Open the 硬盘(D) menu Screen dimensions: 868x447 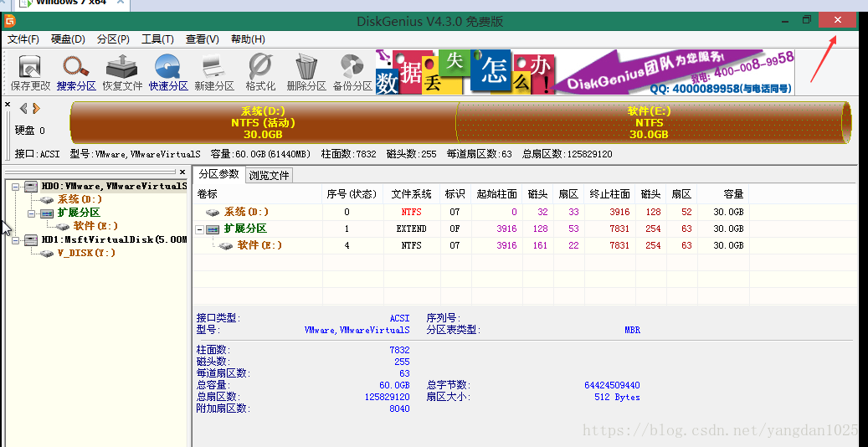(x=68, y=39)
